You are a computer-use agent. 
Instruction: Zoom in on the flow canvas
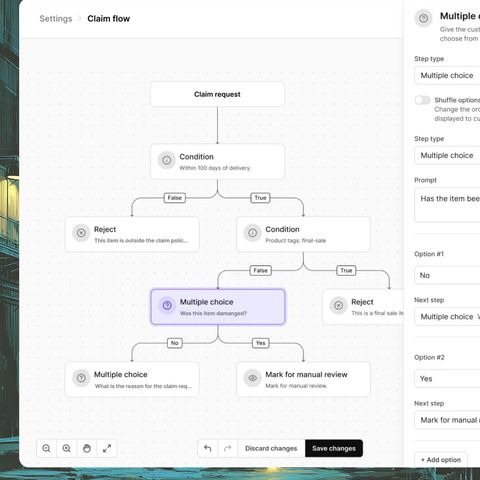[67, 448]
